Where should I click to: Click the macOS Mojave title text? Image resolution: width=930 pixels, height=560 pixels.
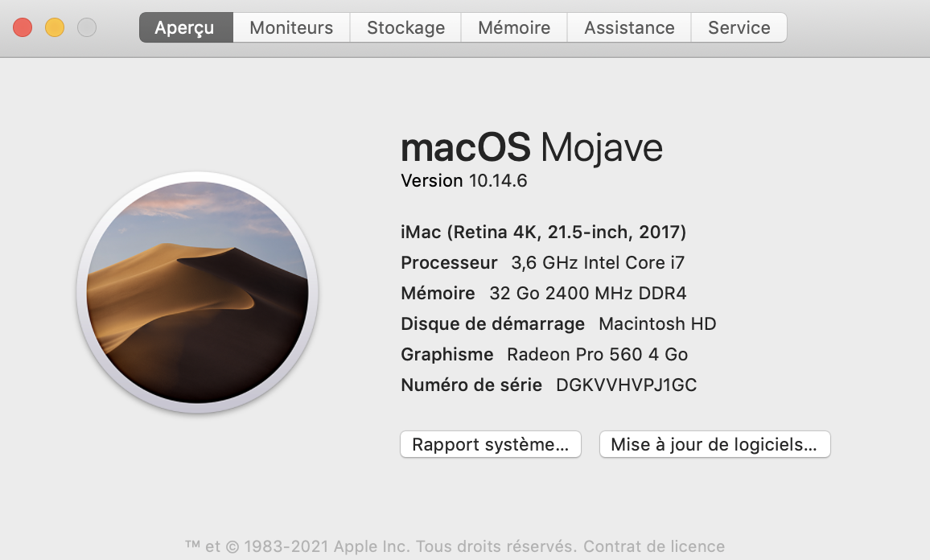532,147
